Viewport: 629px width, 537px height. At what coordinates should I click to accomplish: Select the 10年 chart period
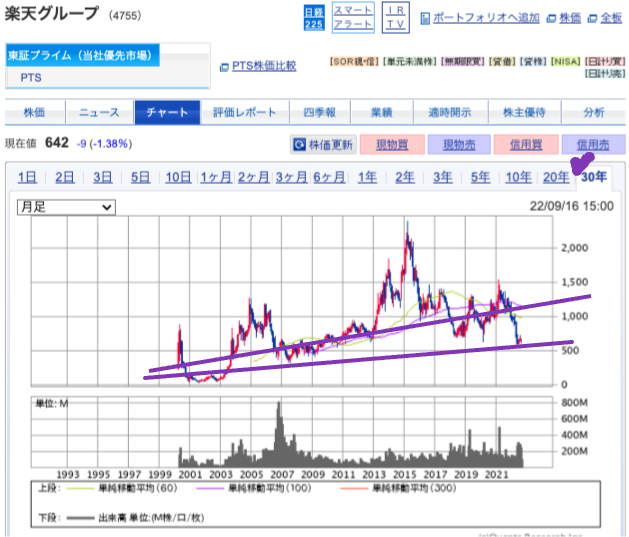pyautogui.click(x=518, y=177)
